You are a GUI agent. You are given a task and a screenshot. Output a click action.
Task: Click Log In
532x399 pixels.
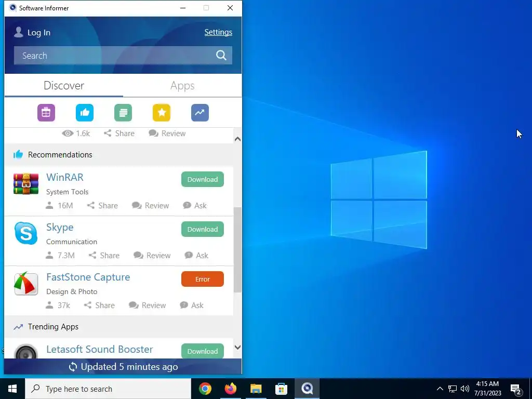[38, 33]
